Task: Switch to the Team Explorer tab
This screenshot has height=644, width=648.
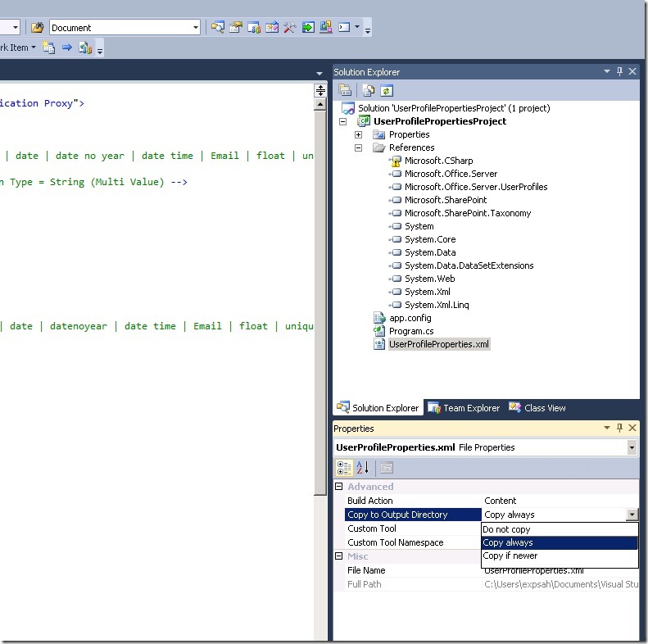Action: point(464,408)
